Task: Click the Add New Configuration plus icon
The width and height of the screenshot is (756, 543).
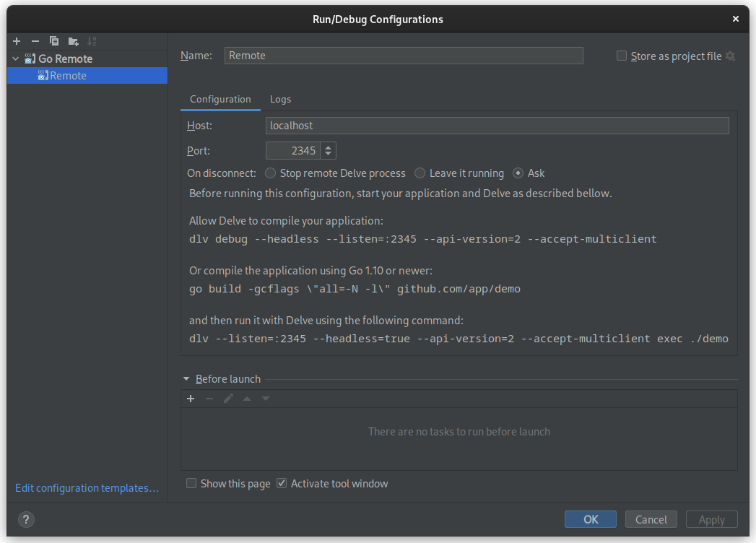Action: [x=17, y=41]
